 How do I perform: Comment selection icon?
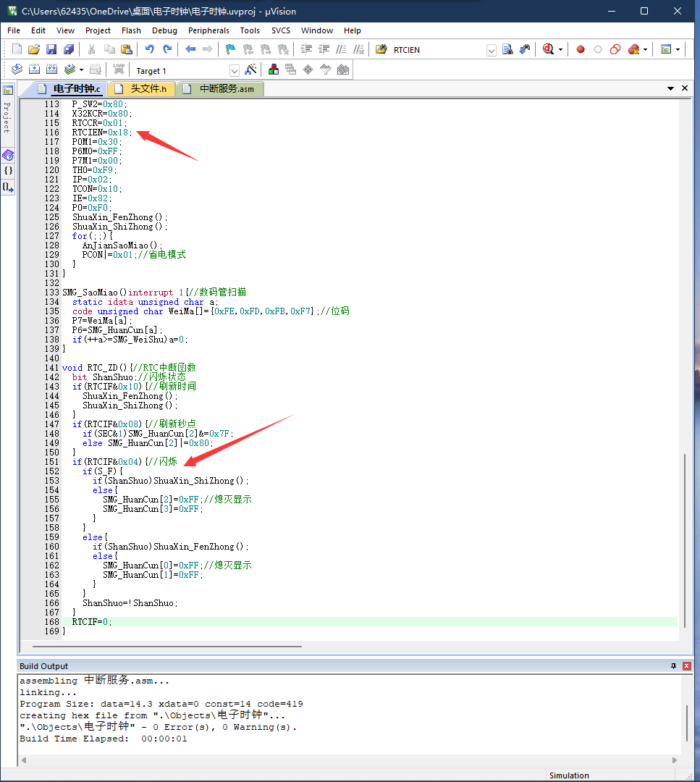[341, 49]
